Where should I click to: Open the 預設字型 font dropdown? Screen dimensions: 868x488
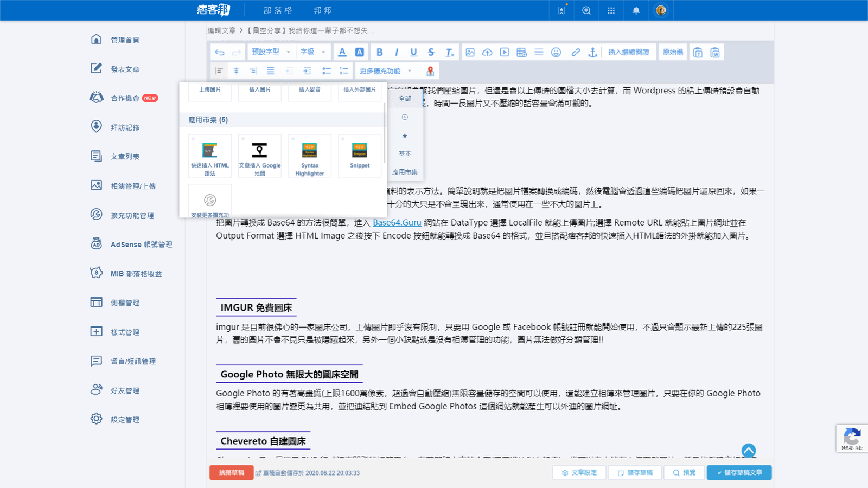click(x=271, y=52)
